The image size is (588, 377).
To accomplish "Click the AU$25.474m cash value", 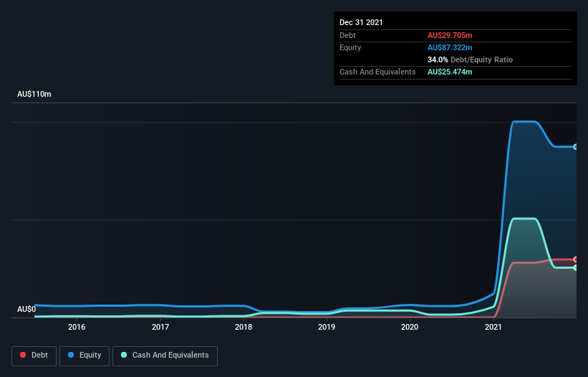I will [x=450, y=72].
